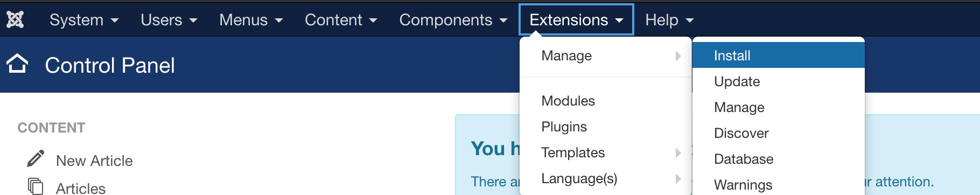Open the Content menu
The width and height of the screenshot is (980, 195).
click(x=340, y=20)
